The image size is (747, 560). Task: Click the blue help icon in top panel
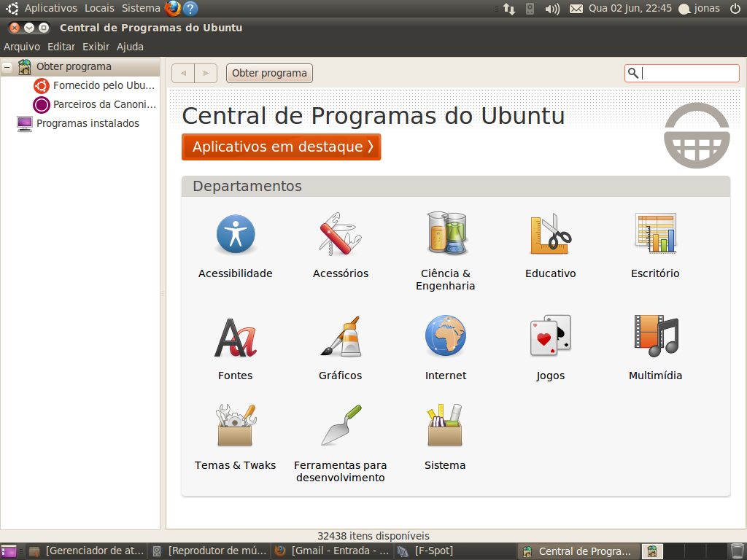tap(190, 9)
